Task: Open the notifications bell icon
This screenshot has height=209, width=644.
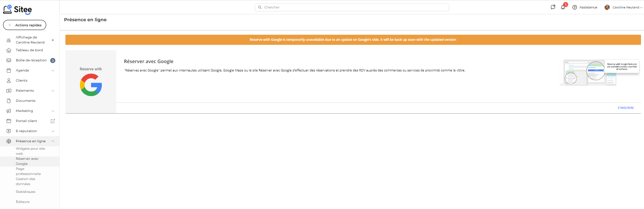Action: (563, 7)
